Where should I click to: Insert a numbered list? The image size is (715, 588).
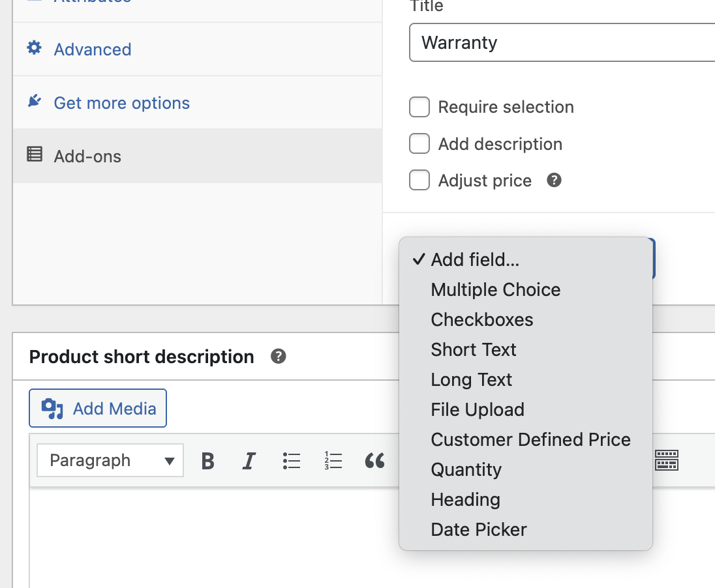(x=333, y=461)
